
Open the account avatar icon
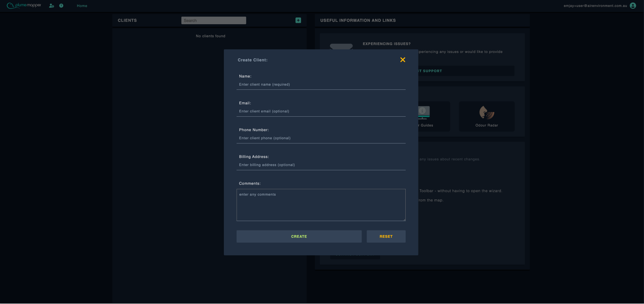click(x=633, y=6)
